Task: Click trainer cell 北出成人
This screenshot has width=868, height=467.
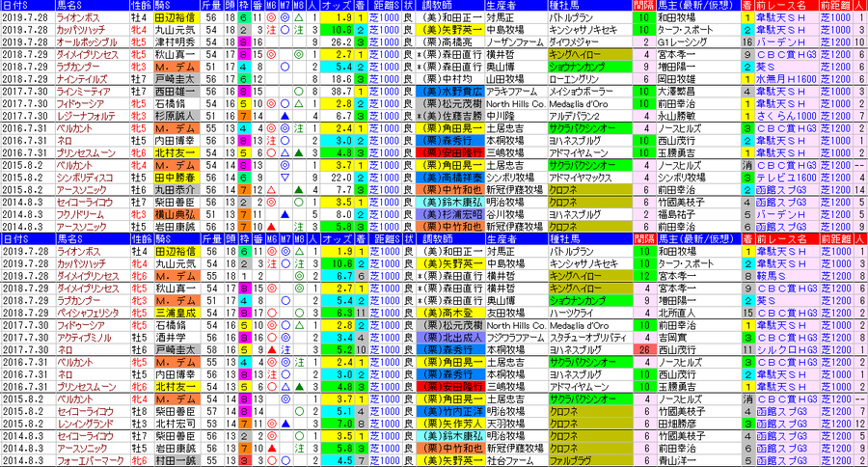Action: pyautogui.click(x=450, y=338)
